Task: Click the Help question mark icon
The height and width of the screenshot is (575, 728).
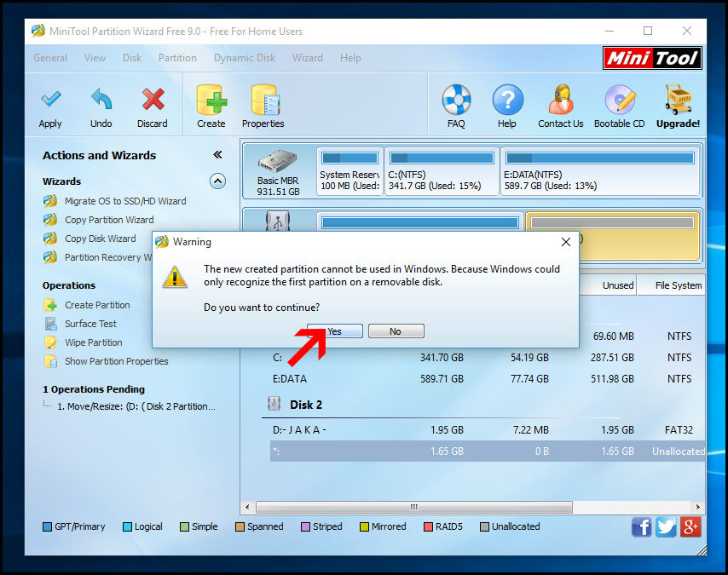Action: coord(507,100)
